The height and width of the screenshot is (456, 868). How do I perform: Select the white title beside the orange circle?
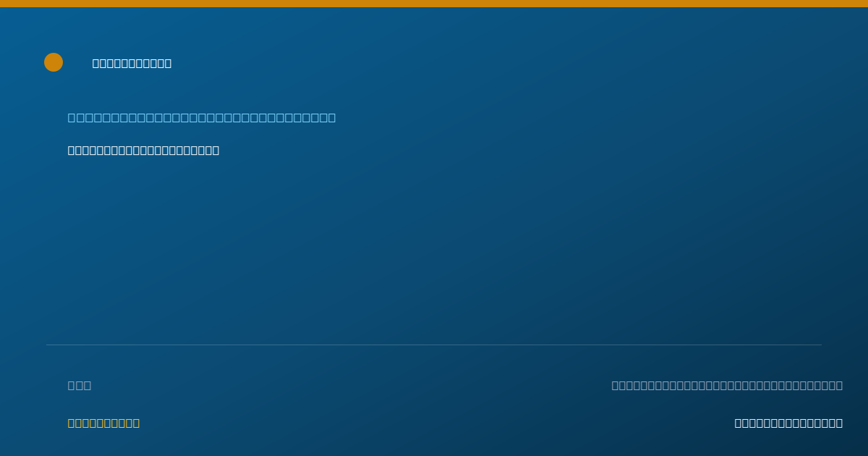click(x=132, y=63)
